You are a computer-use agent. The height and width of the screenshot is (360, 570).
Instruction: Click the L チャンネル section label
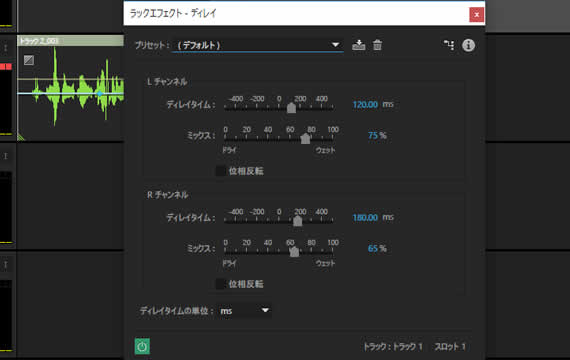click(167, 81)
